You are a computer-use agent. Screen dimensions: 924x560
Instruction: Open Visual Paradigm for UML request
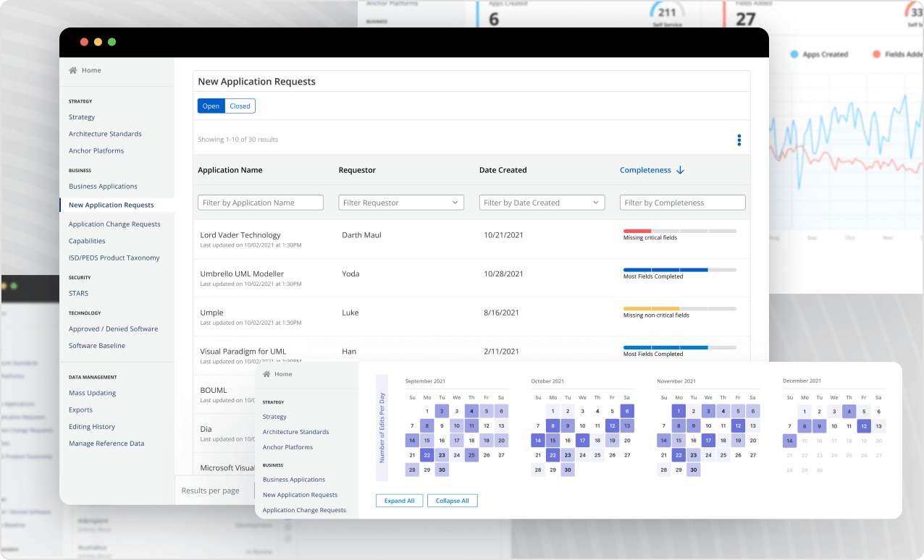coord(243,352)
